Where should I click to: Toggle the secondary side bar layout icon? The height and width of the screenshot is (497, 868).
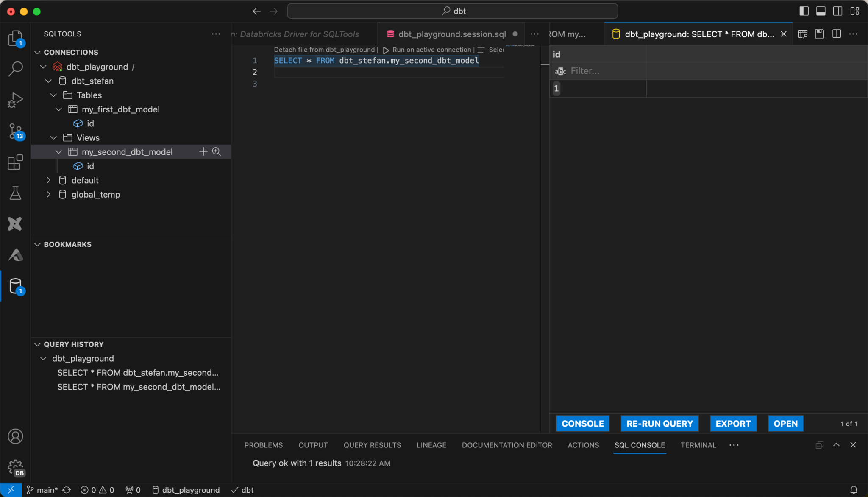(838, 11)
